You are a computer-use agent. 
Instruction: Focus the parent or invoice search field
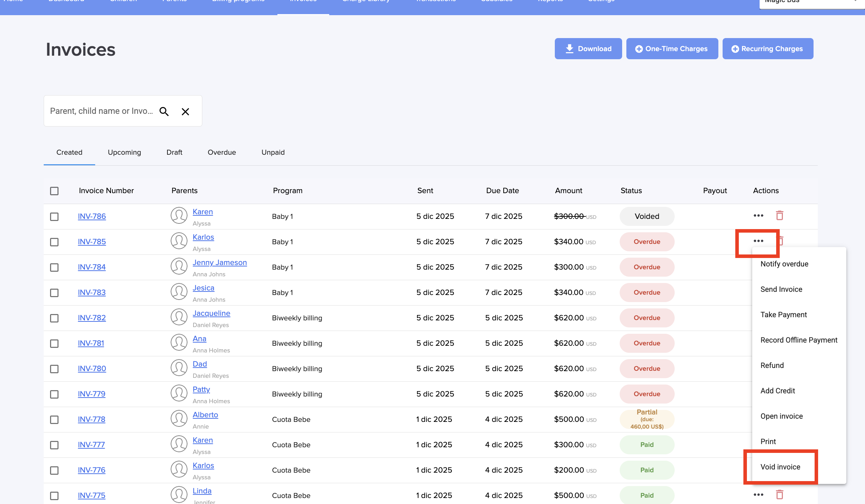pos(102,111)
